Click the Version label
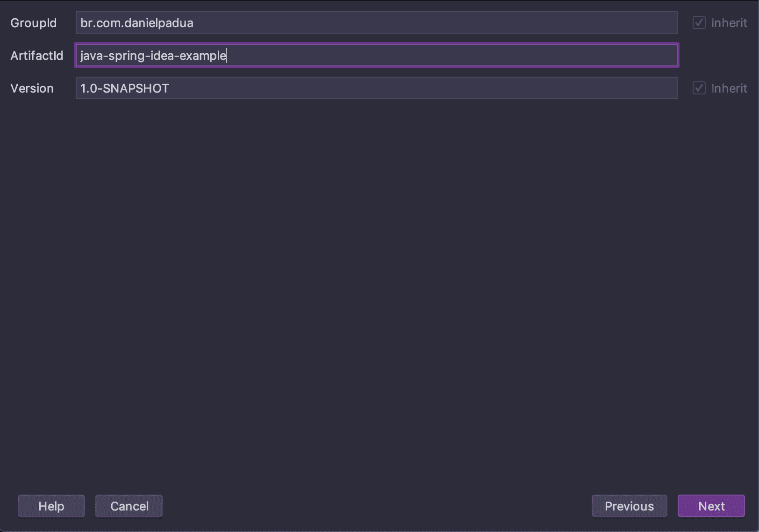Viewport: 759px width, 532px height. pyautogui.click(x=31, y=88)
